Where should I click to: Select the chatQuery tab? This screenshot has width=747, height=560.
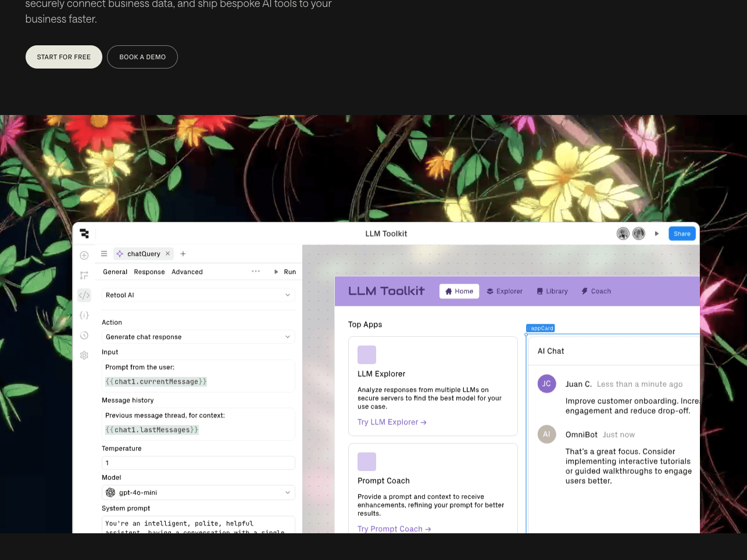click(144, 254)
